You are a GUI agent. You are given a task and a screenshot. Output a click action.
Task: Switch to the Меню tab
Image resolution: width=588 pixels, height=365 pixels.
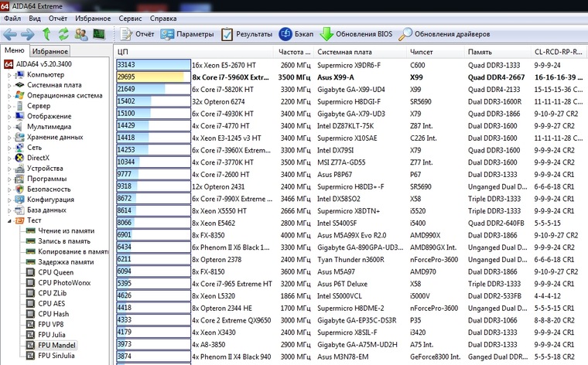pos(14,50)
